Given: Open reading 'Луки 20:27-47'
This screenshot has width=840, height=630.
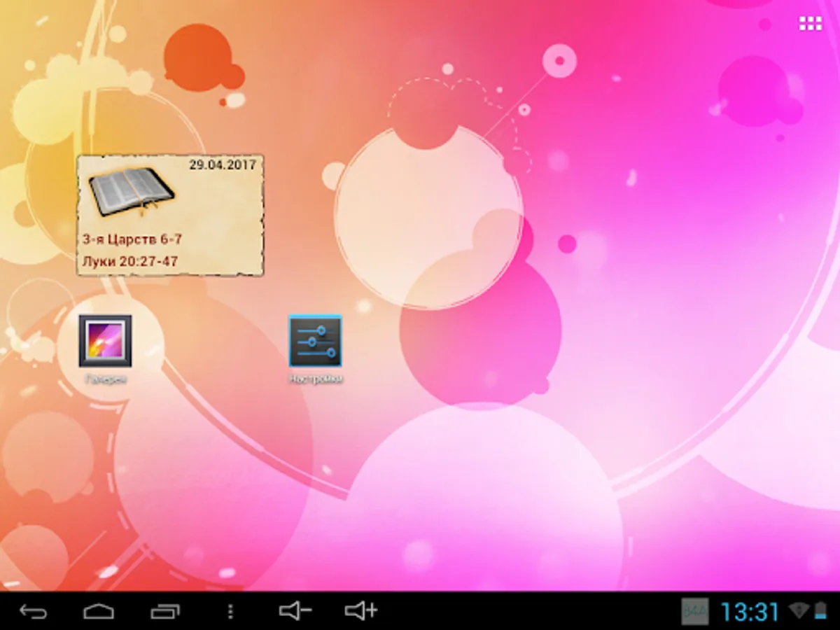Looking at the screenshot, I should tap(129, 262).
